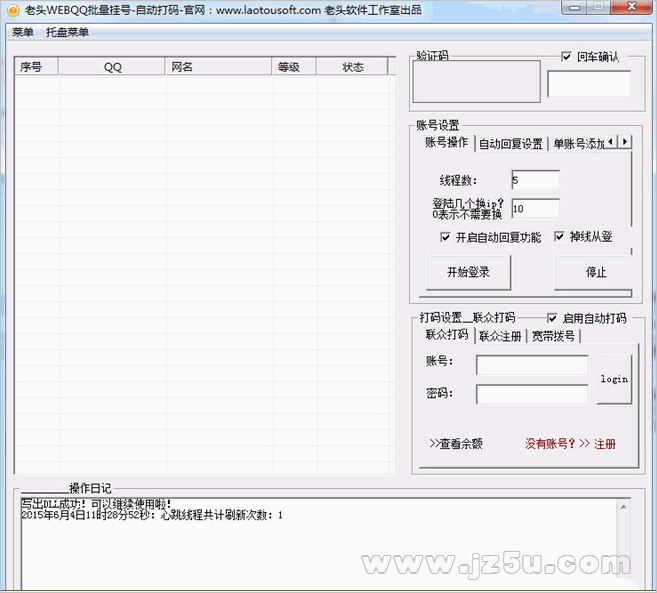This screenshot has width=657, height=593.
Task: Minimize the window
Action: pyautogui.click(x=574, y=8)
